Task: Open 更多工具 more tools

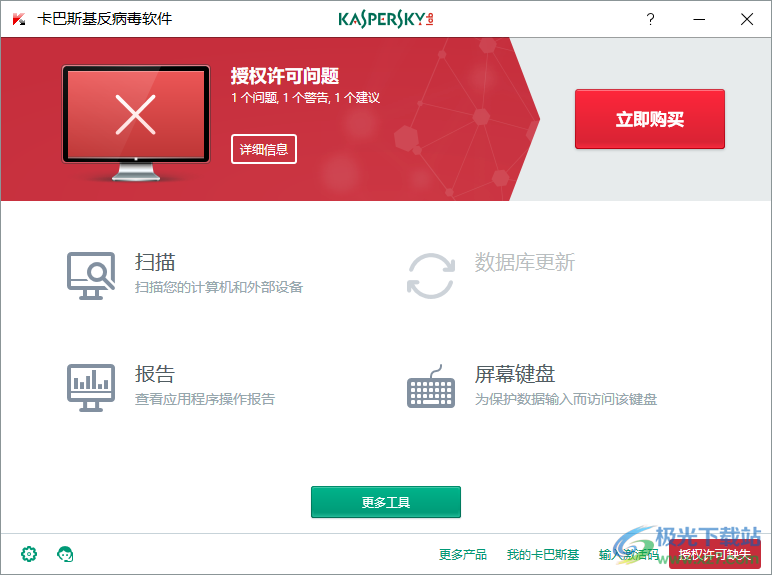Action: point(386,502)
